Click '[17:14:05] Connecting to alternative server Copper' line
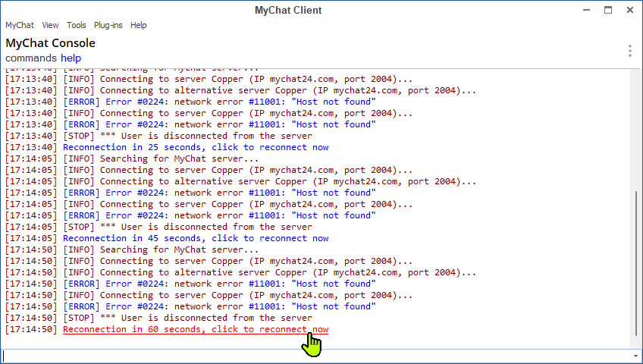This screenshot has width=643, height=364. coord(240,181)
